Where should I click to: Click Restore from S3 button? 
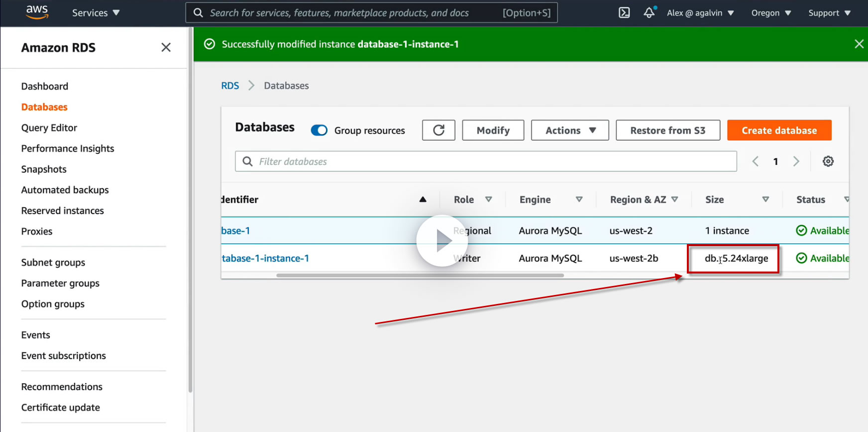pyautogui.click(x=668, y=130)
